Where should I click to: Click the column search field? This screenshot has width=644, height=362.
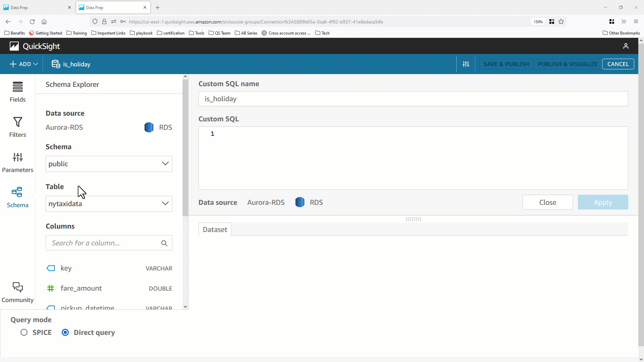(104, 243)
